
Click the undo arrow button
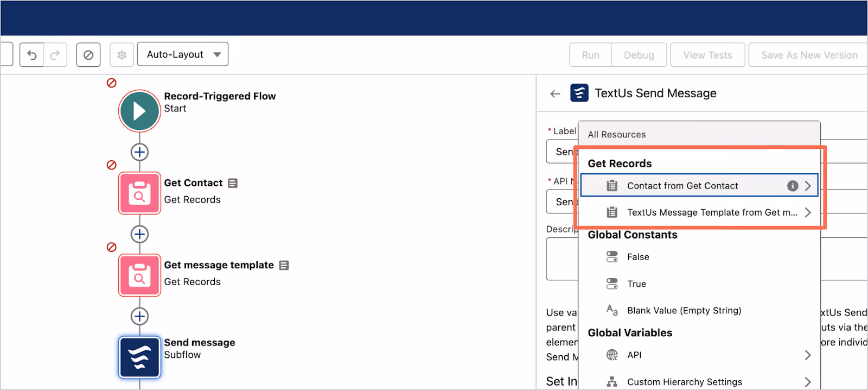pos(32,55)
